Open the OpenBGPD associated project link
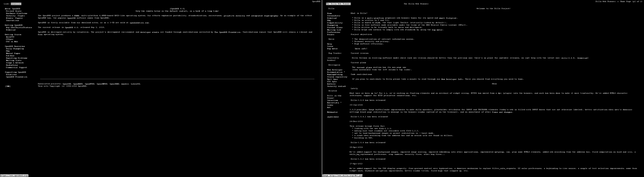644x177 pixels. 78,84
